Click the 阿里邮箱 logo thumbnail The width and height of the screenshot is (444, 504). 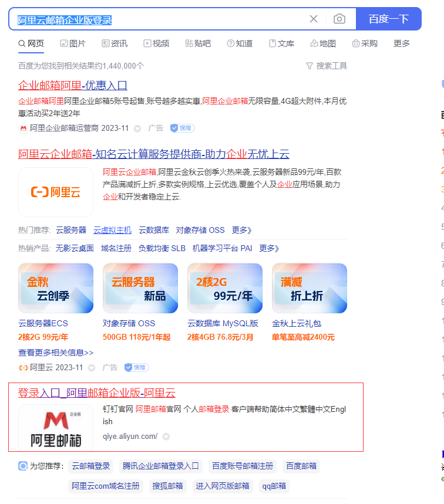coord(56,428)
